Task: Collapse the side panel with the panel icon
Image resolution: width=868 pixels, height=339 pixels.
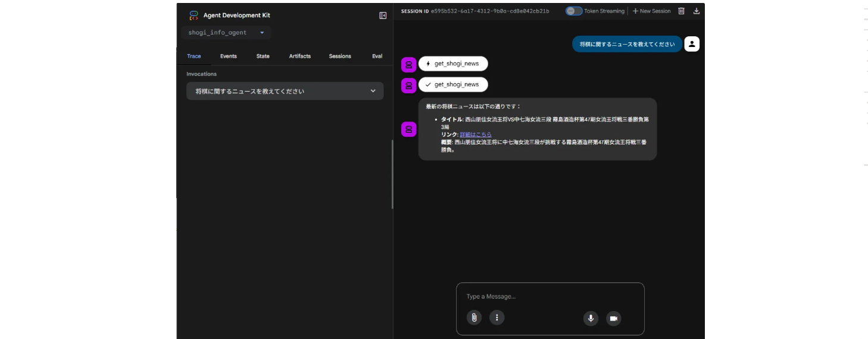Action: tap(383, 15)
